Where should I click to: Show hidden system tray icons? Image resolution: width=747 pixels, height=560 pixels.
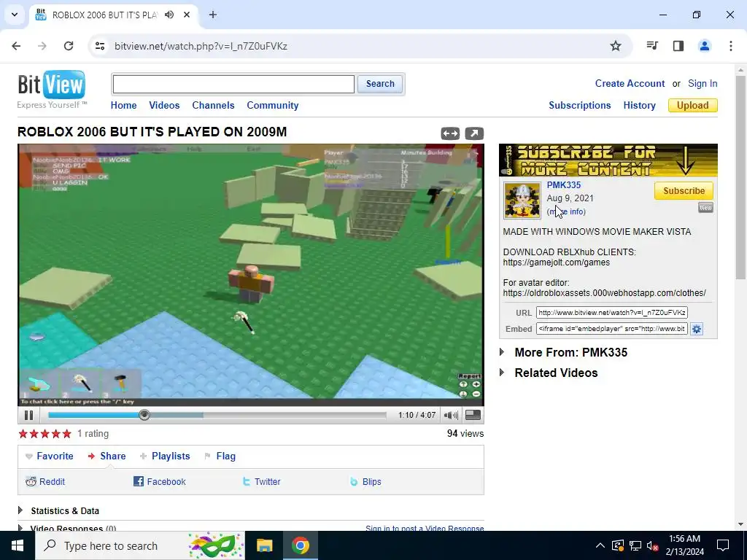(x=600, y=545)
